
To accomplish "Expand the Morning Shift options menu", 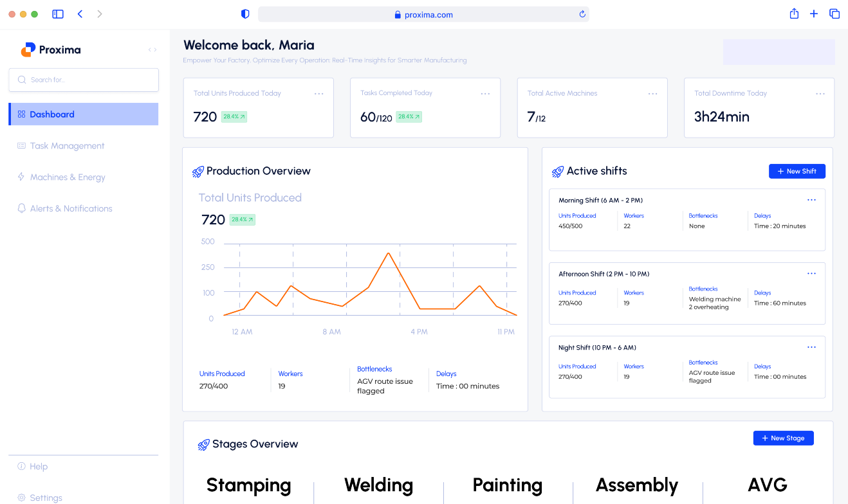I will [811, 200].
